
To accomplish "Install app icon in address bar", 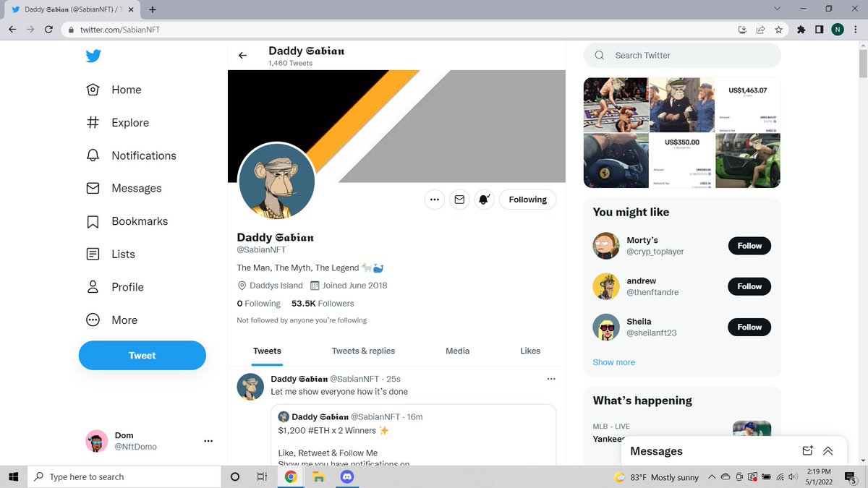I will pos(742,30).
